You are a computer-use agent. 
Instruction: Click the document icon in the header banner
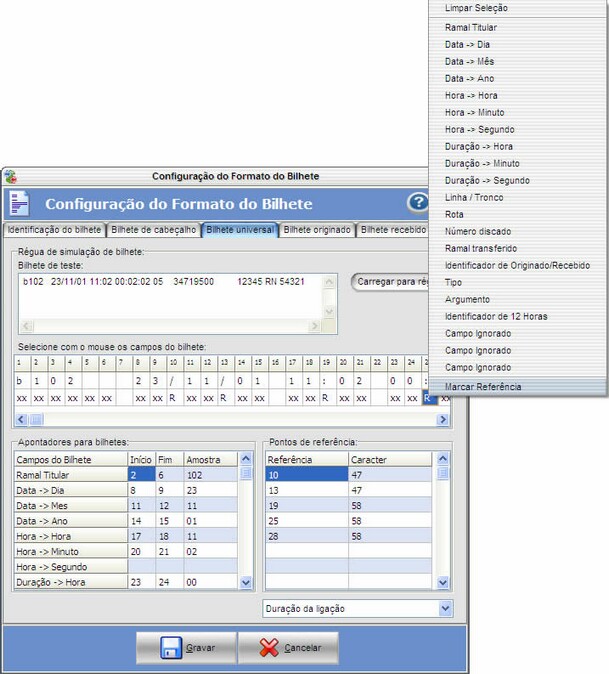point(19,203)
